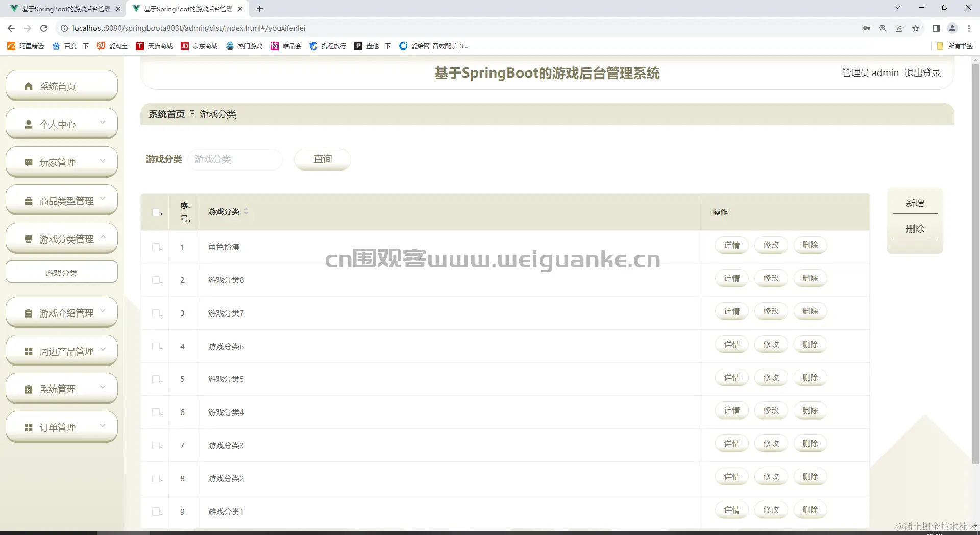Click 删除 for row 游戏分类7
Screen dimensions: 980x535
811,311
